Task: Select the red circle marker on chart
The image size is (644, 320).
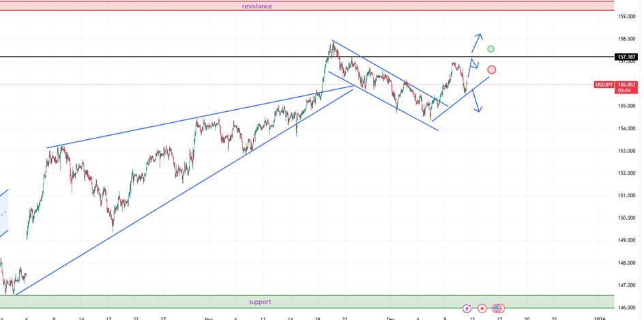Action: pos(492,70)
